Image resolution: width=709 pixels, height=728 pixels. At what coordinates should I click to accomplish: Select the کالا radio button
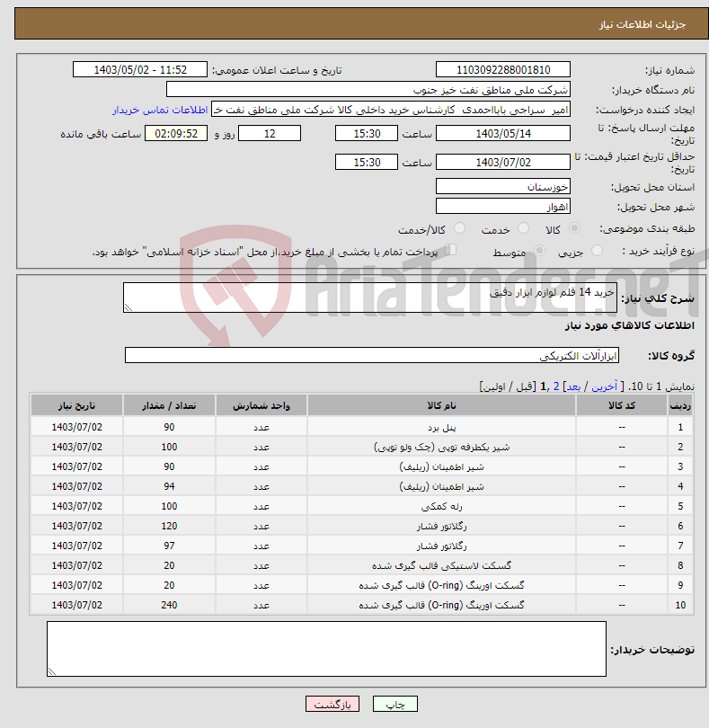(574, 228)
